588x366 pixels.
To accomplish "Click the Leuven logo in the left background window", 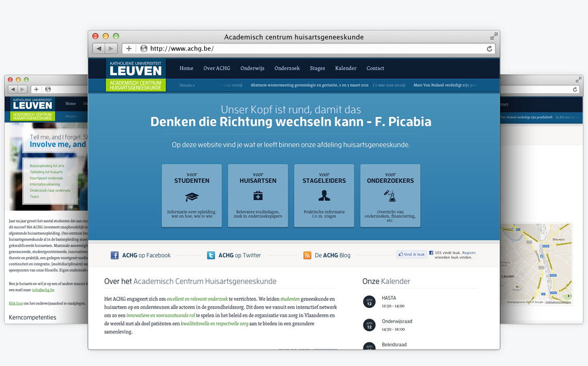I will pos(32,109).
